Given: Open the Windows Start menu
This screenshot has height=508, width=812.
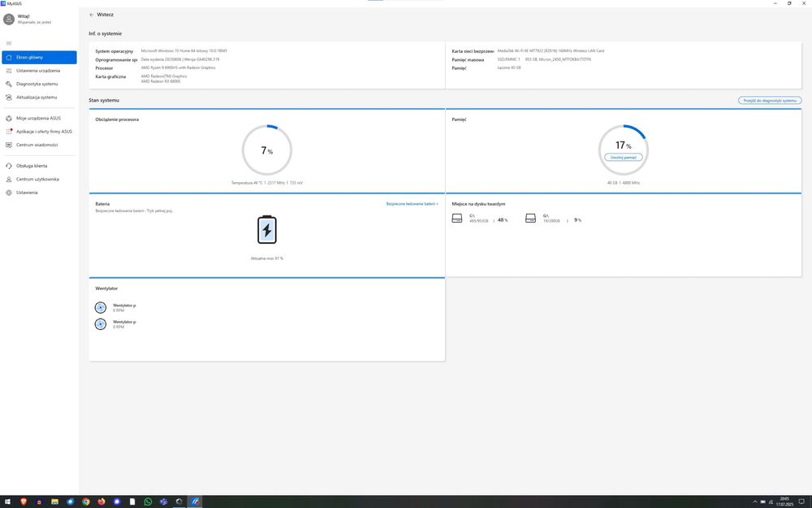Looking at the screenshot, I should [x=7, y=501].
